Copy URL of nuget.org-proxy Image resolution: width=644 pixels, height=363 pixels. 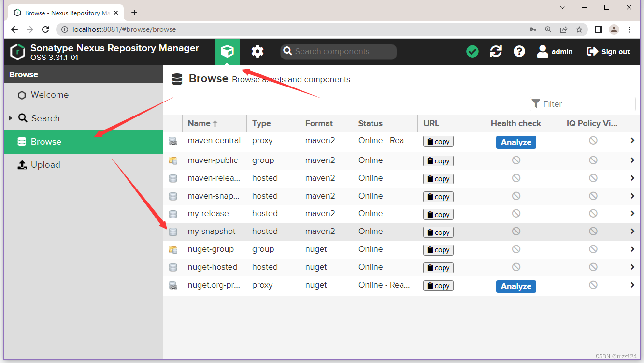[x=438, y=286]
